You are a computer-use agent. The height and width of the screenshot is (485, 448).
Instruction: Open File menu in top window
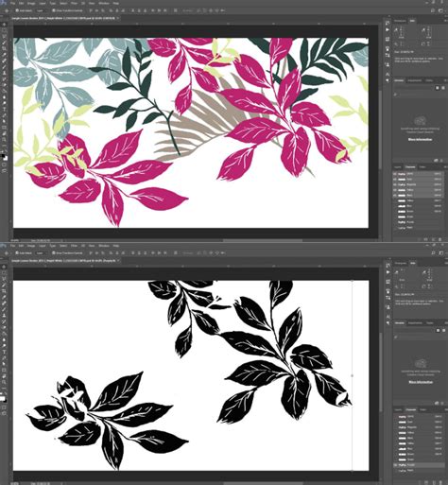coord(12,3)
